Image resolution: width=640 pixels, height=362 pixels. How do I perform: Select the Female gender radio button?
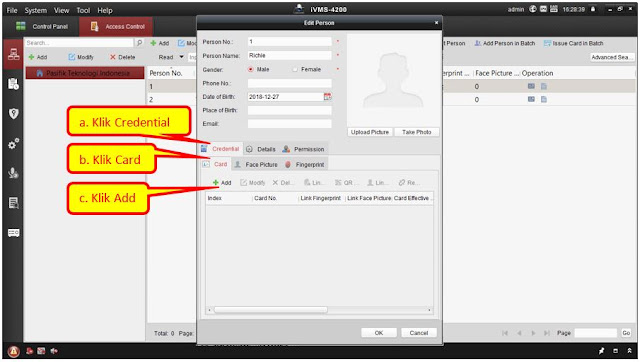(x=295, y=69)
